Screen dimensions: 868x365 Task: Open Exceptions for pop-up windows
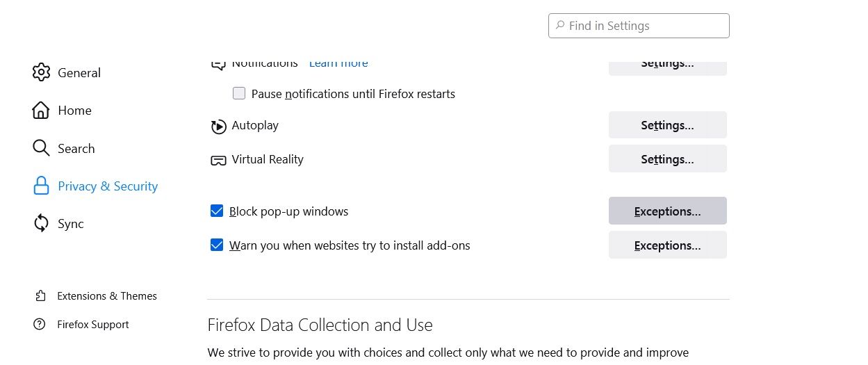click(667, 211)
